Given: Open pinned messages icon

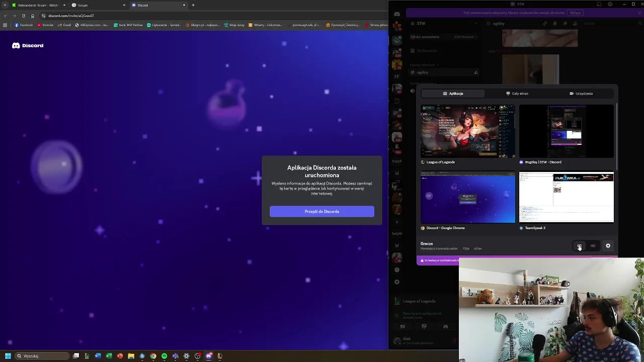Looking at the screenshot, I should [x=565, y=23].
